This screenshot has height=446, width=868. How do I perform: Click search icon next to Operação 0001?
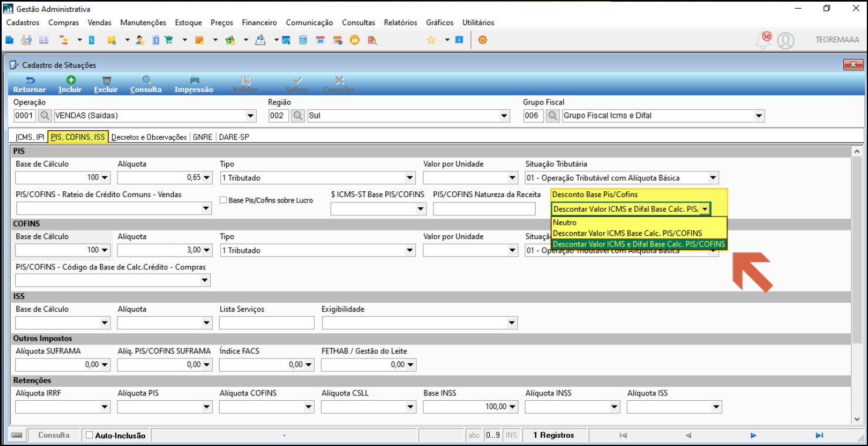pos(45,116)
